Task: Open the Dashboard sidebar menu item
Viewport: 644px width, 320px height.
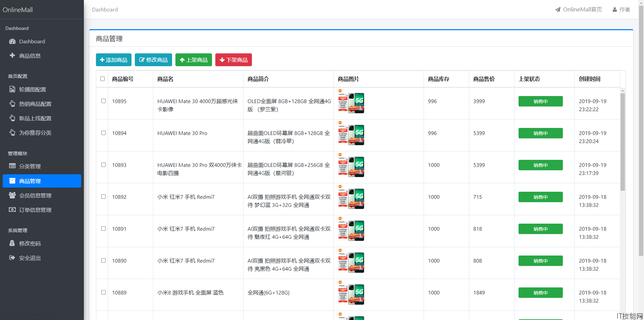Action: pyautogui.click(x=42, y=41)
